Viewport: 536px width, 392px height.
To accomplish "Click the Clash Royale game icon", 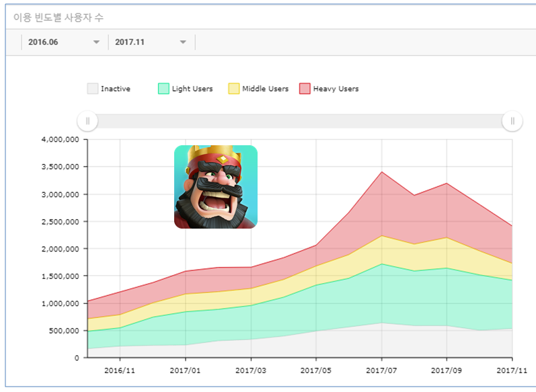I will tap(216, 187).
